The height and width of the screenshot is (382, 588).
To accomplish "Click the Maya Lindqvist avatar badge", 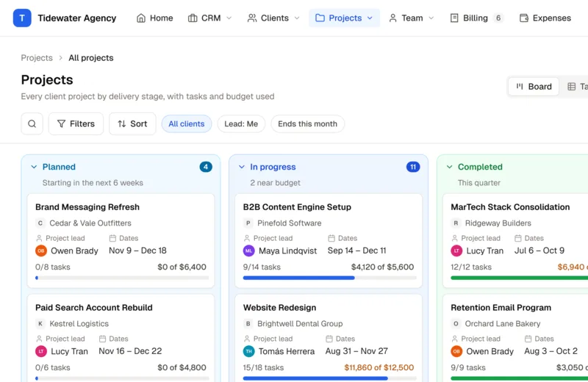I will (x=248, y=251).
